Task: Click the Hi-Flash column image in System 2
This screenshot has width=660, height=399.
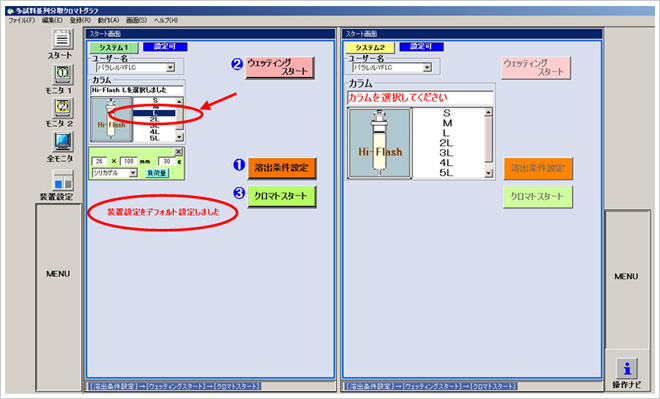Action: pyautogui.click(x=380, y=143)
